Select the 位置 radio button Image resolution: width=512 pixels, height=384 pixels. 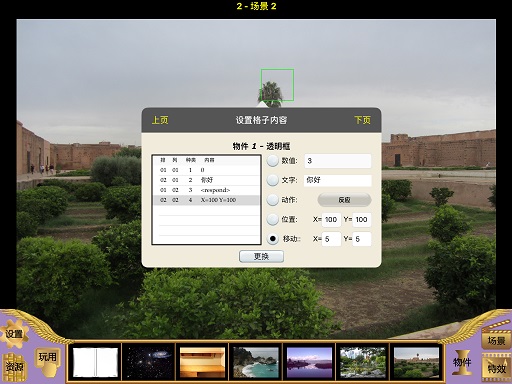(x=272, y=219)
